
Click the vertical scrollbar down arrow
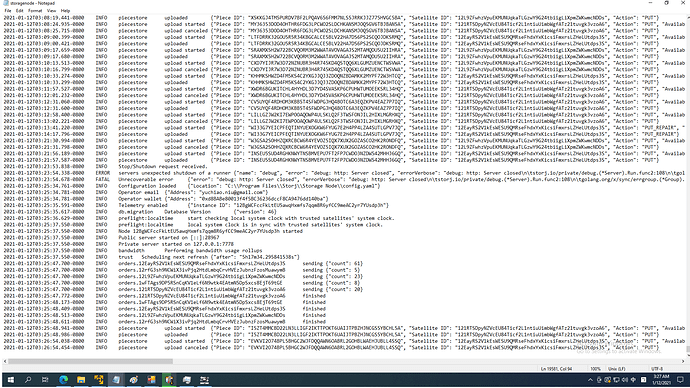click(688, 355)
